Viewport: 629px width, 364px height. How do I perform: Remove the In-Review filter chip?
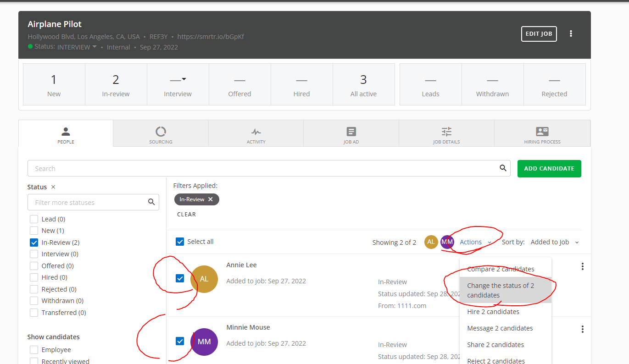click(x=211, y=199)
